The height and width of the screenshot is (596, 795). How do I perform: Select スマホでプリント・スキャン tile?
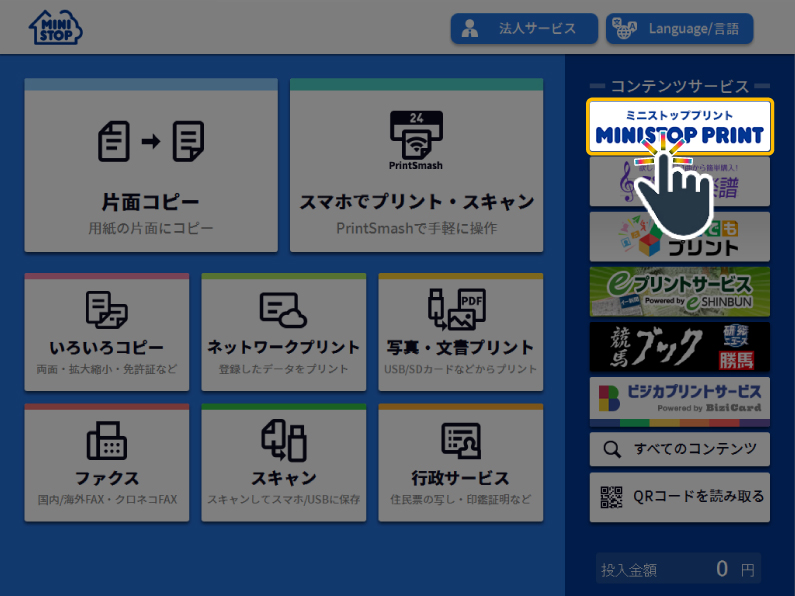coord(416,165)
